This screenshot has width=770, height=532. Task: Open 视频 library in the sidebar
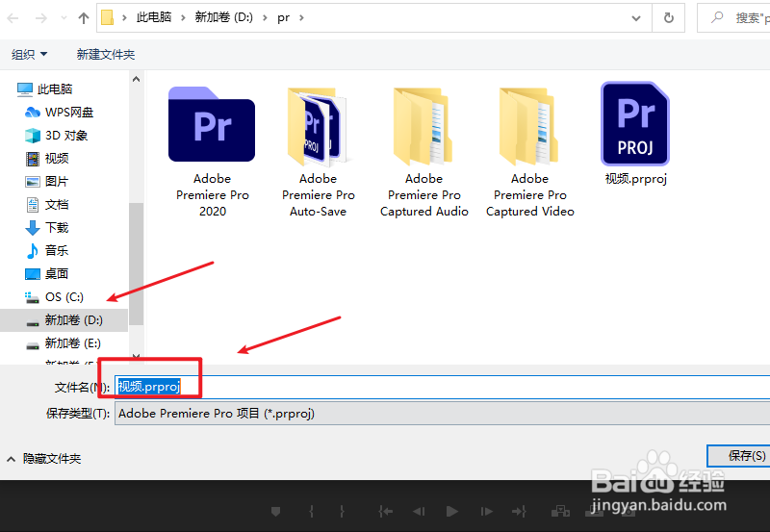click(47, 159)
